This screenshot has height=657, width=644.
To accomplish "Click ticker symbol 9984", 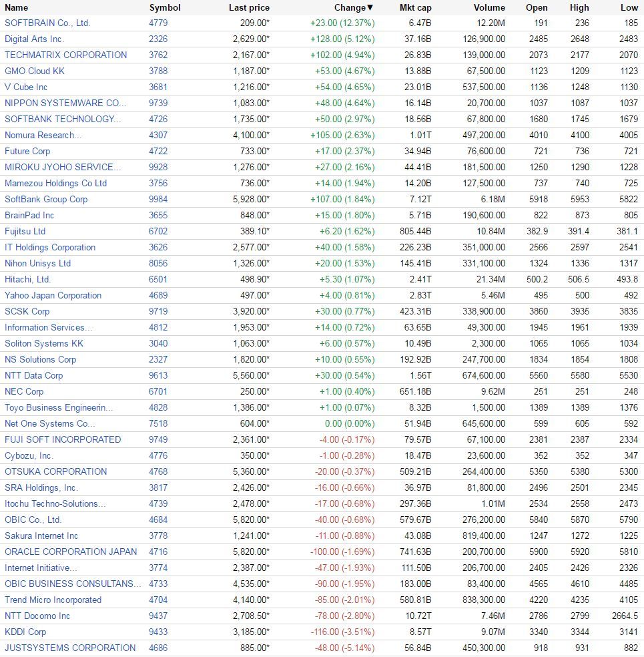I will tap(158, 199).
